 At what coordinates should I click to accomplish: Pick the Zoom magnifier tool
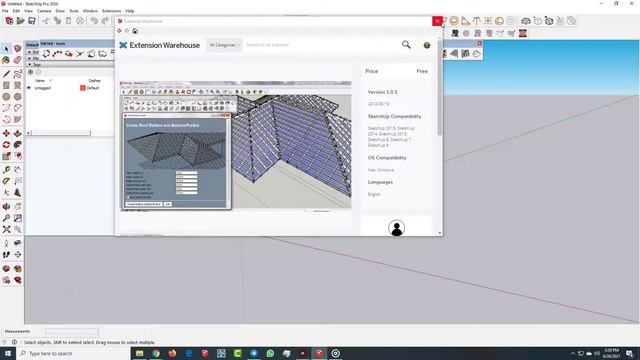click(6, 218)
